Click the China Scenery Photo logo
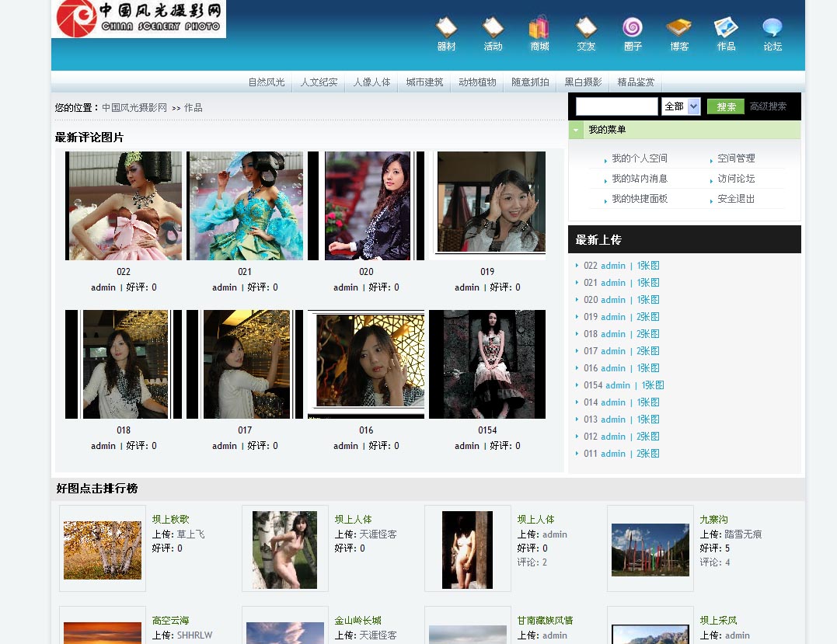 (139, 19)
